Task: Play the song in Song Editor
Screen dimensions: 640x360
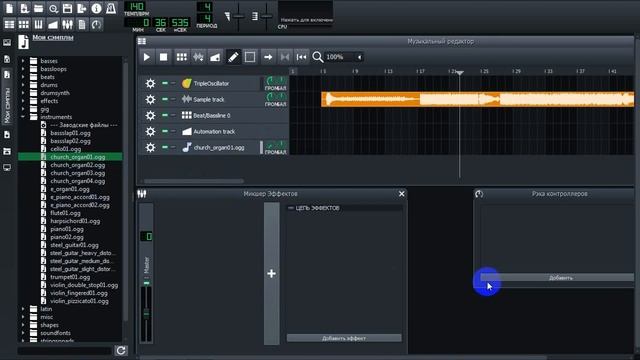Action: click(x=147, y=57)
